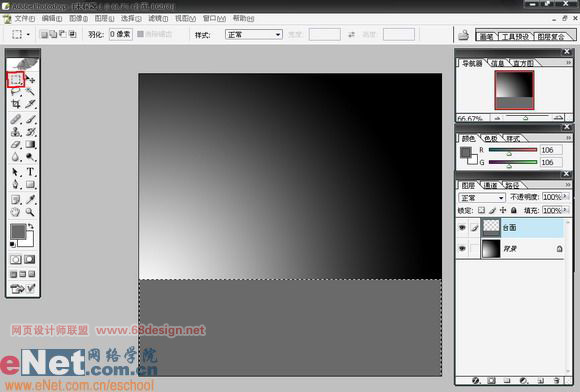
Task: Click the foreground color swatch
Action: [18, 232]
